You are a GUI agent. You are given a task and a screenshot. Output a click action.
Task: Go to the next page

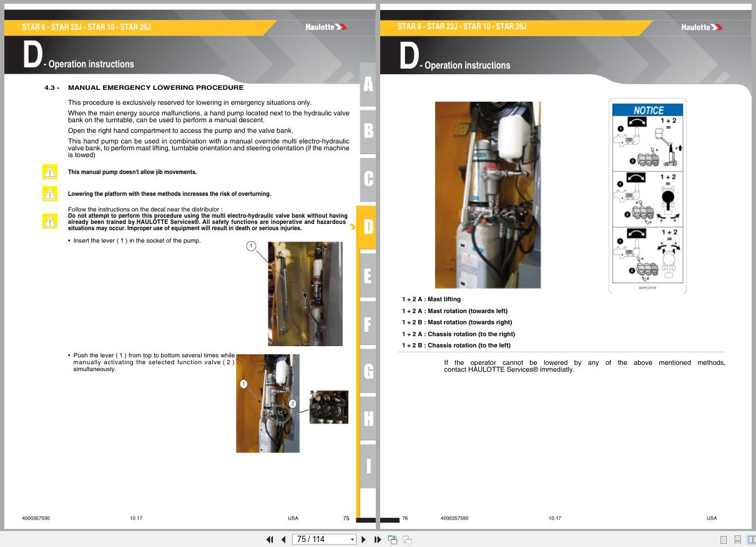tap(364, 540)
